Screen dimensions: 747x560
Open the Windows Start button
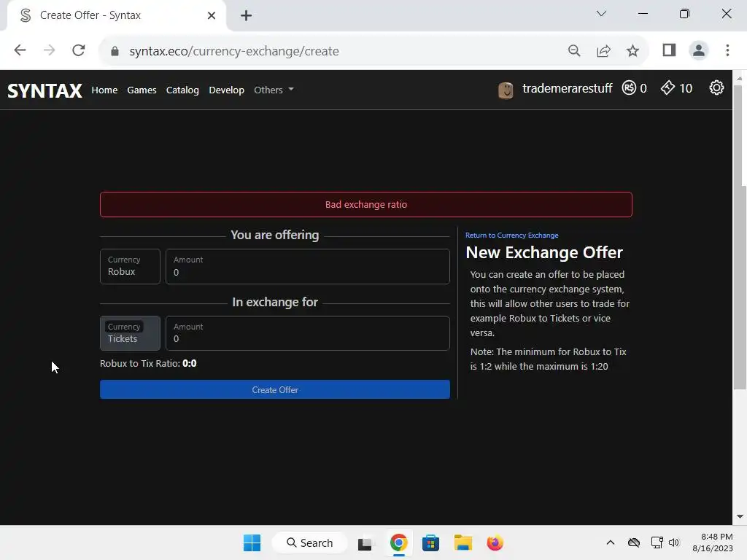[x=252, y=542]
